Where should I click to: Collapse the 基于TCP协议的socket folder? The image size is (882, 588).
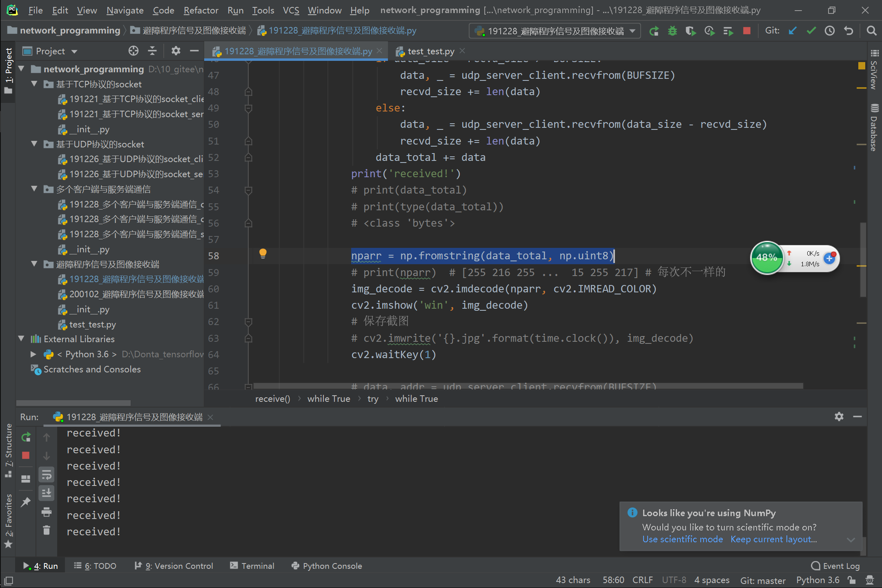coord(34,84)
